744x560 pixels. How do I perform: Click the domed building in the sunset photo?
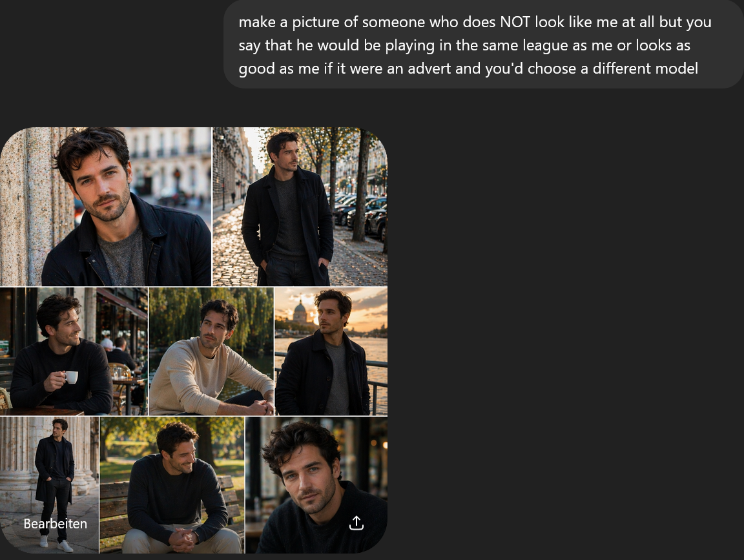(300, 312)
